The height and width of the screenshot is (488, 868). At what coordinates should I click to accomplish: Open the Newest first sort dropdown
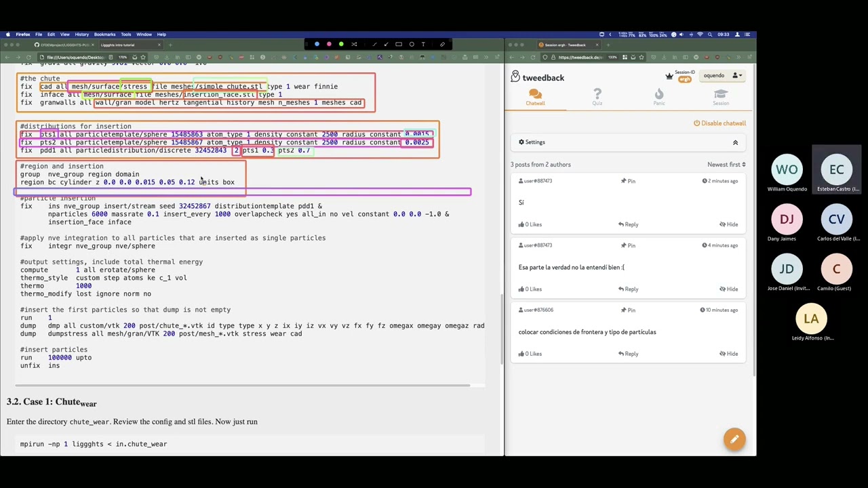coord(726,165)
